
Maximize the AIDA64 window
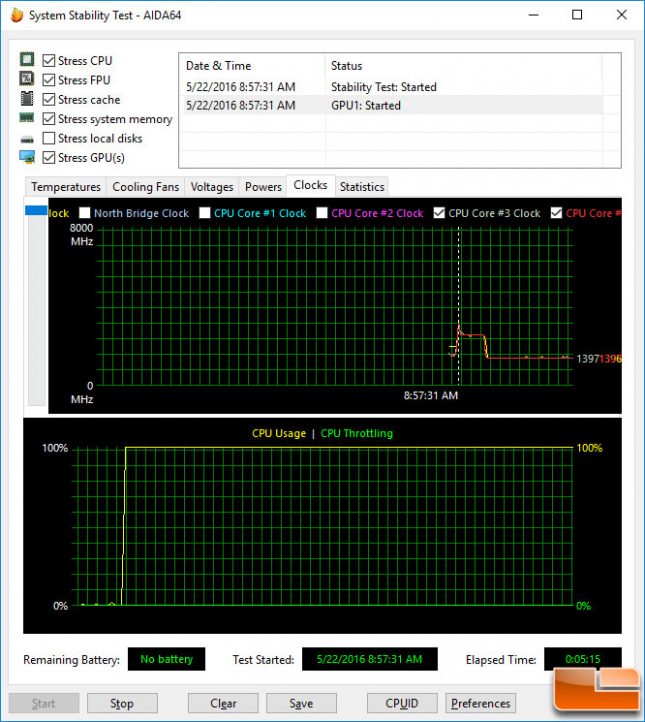click(577, 15)
